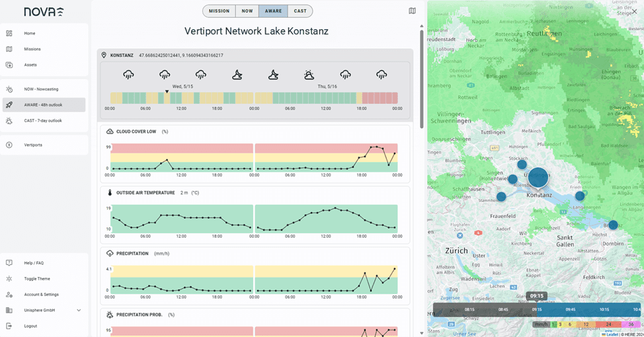
Task: Click the main panel vertical scrollbar
Action: pos(421,79)
